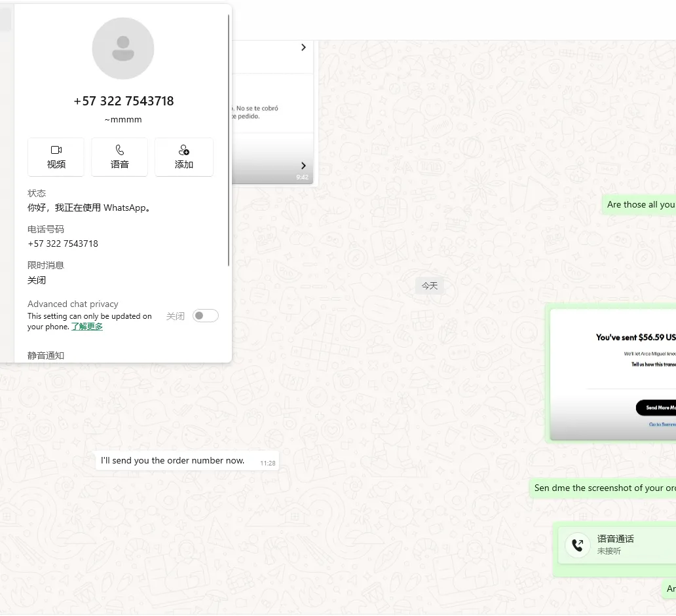
Task: Click the chevron beside the 9:42 timestamp
Action: coord(303,166)
